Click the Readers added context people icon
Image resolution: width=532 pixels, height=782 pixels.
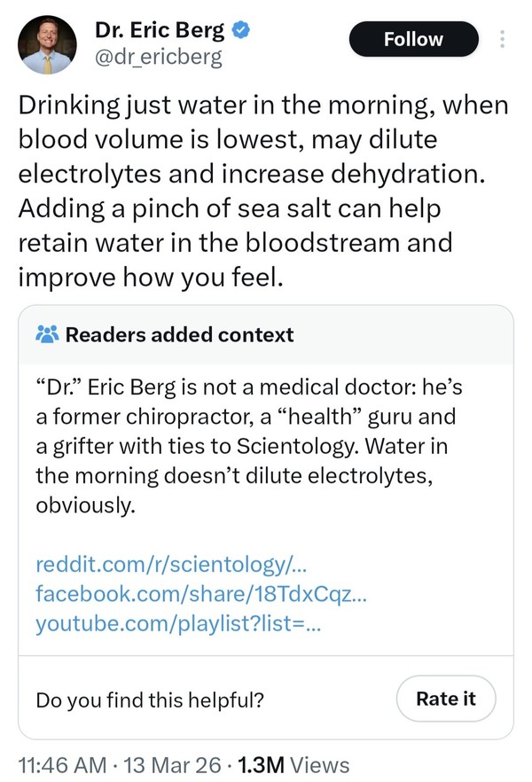47,334
